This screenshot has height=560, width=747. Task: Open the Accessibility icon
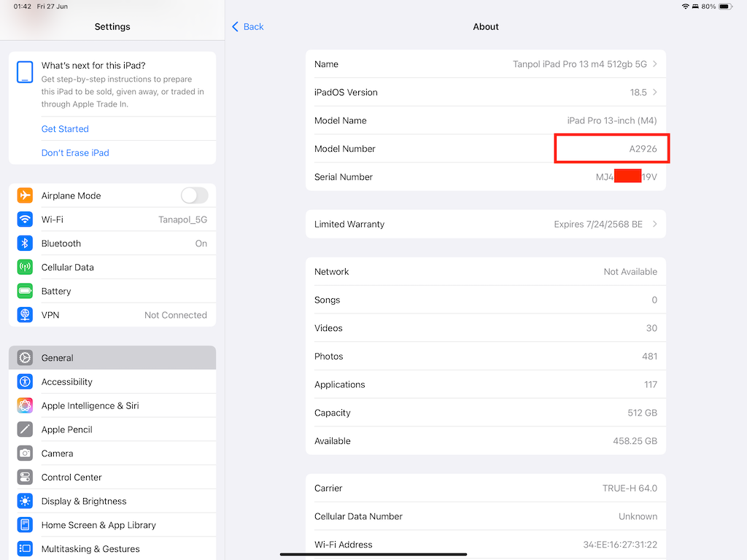25,381
